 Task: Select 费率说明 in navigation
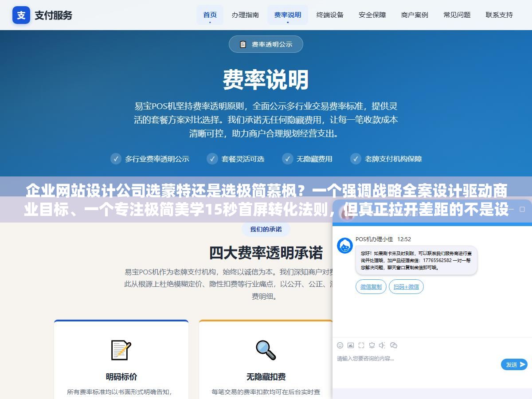click(x=288, y=15)
